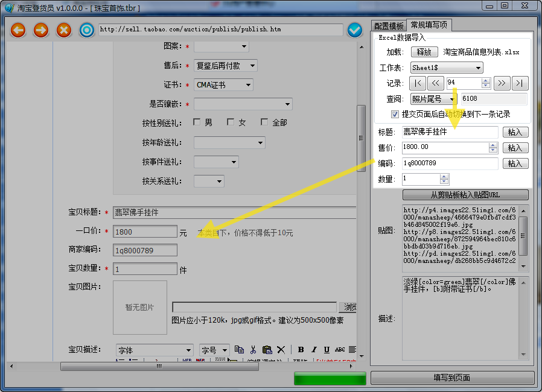Click the 填写到页面 button
542x392 pixels.
(x=452, y=378)
